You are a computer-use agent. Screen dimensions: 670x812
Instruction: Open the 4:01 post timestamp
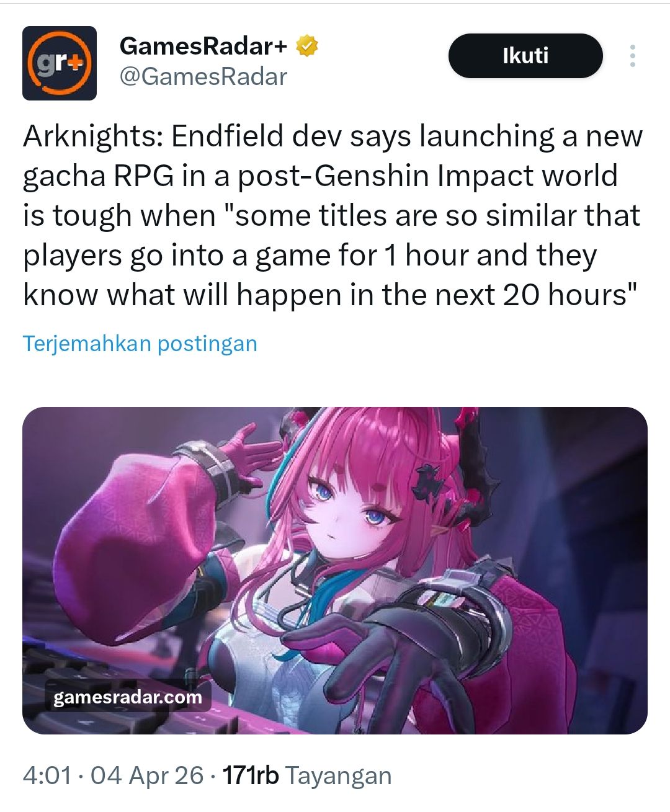click(x=47, y=775)
